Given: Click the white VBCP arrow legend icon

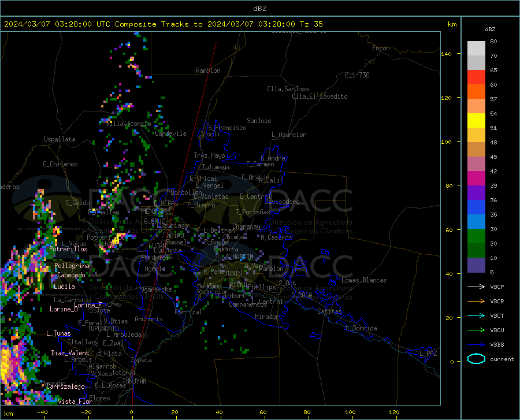Looking at the screenshot, I should coord(476,287).
